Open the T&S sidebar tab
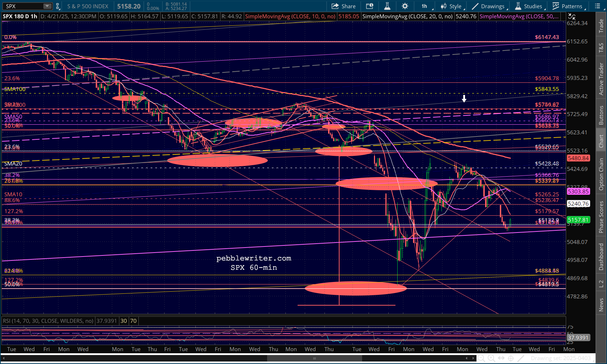The width and height of the screenshot is (607, 364). pos(601,48)
